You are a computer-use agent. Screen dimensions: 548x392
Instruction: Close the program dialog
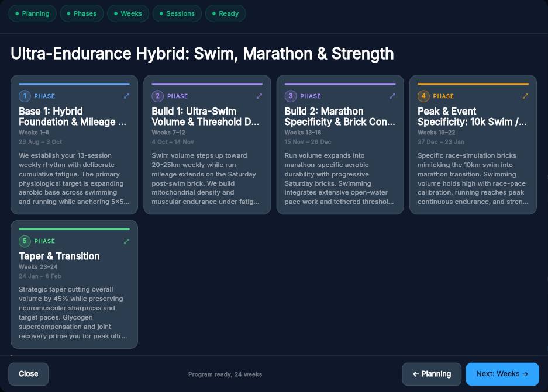(28, 374)
